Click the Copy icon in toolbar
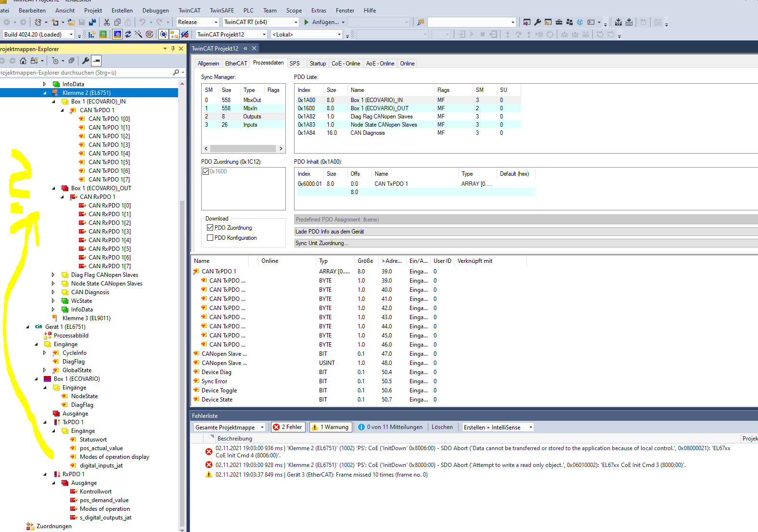 point(117,22)
